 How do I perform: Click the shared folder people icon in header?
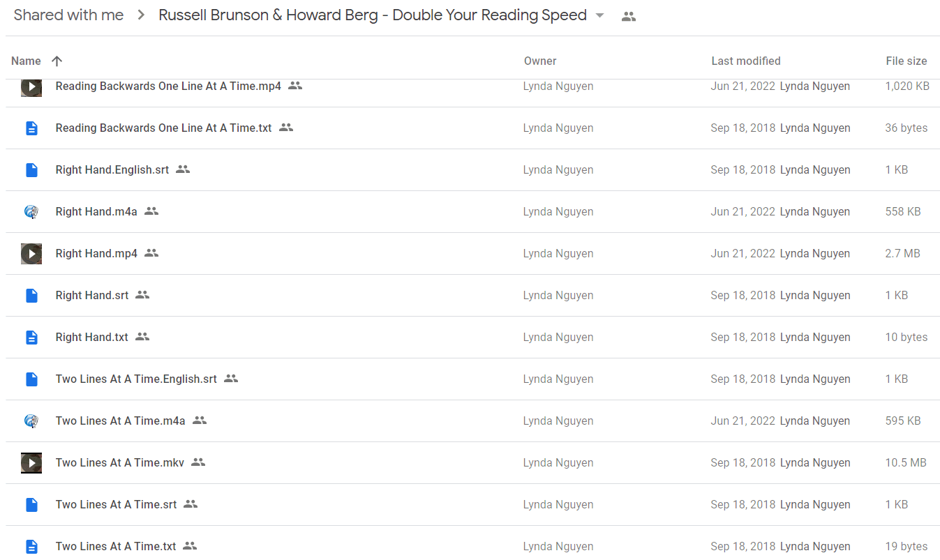tap(629, 17)
